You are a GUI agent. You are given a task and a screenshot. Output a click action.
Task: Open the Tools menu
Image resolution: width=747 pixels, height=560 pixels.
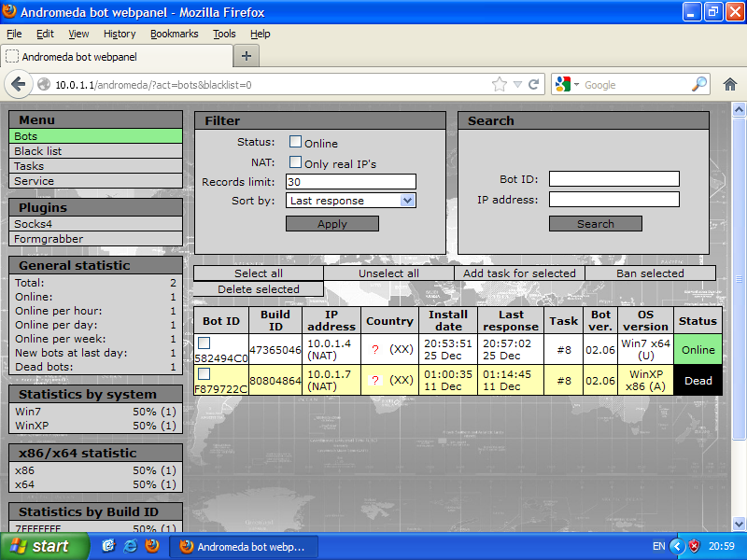coord(224,34)
